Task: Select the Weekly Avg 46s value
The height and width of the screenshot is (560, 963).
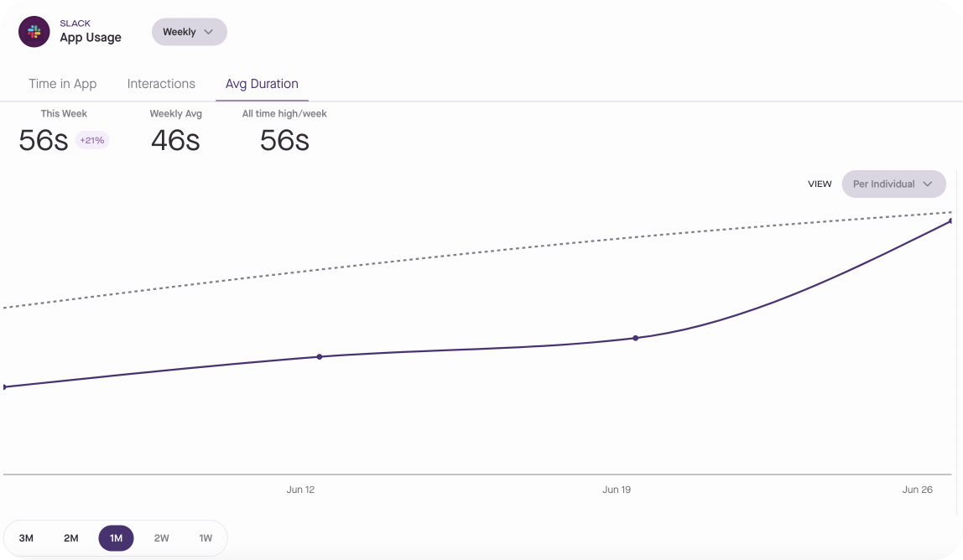Action: tap(175, 140)
